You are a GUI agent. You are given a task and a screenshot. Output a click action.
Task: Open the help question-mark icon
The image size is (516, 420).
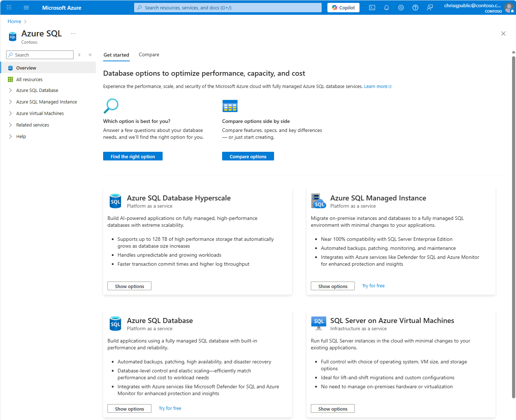click(x=415, y=7)
